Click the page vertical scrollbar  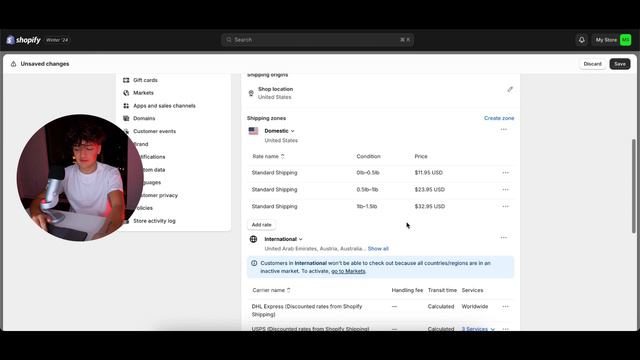pyautogui.click(x=633, y=186)
